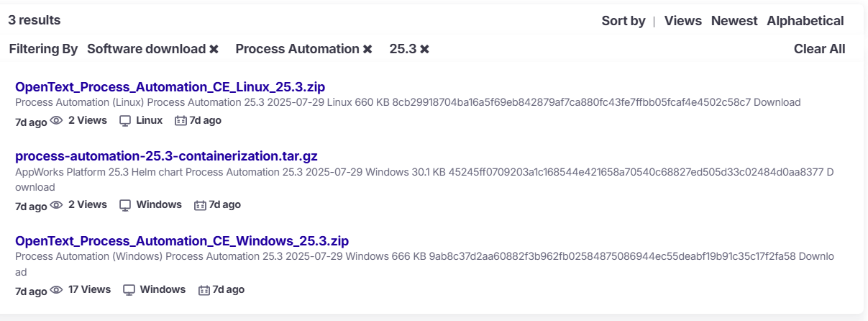Image resolution: width=868 pixels, height=321 pixels.
Task: Clear All applied filters
Action: click(819, 49)
